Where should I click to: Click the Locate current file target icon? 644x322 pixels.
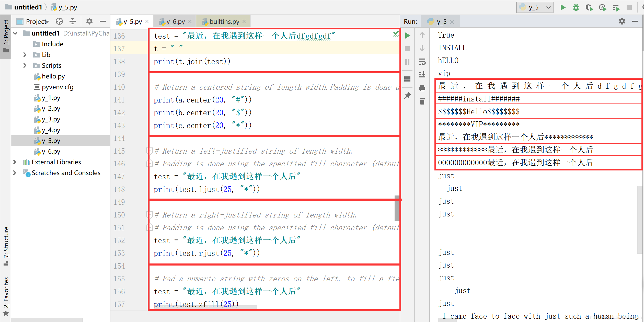[x=59, y=21]
